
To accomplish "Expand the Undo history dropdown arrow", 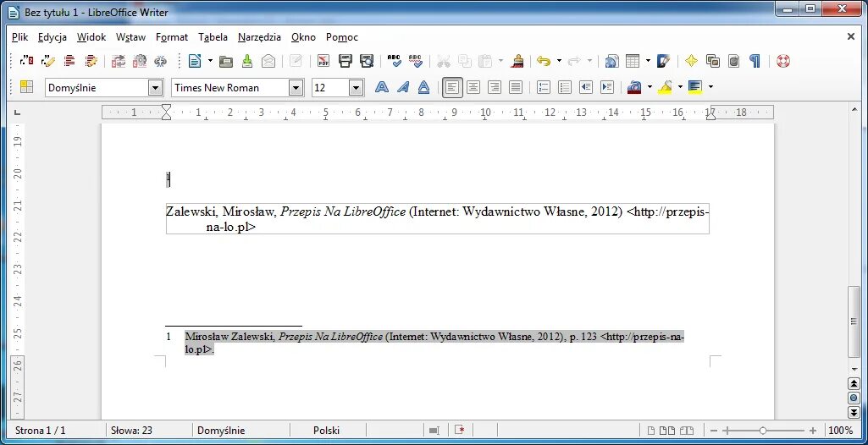I will (x=559, y=61).
